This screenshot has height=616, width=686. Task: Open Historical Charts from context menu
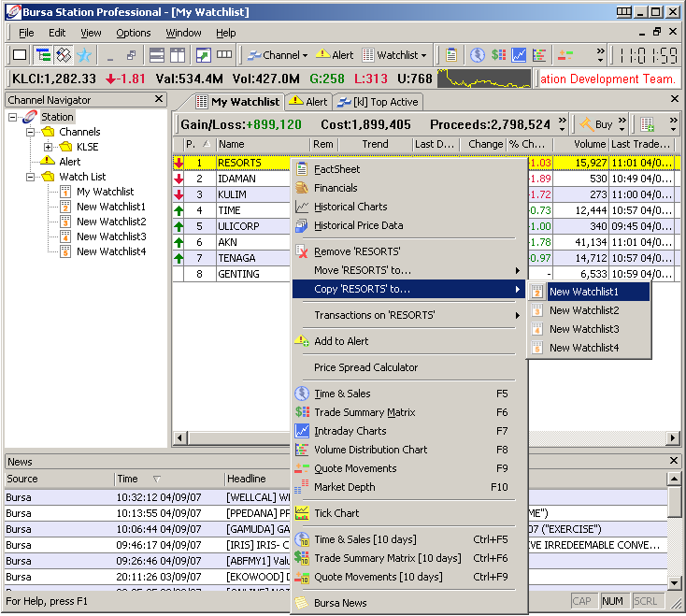coord(409,207)
